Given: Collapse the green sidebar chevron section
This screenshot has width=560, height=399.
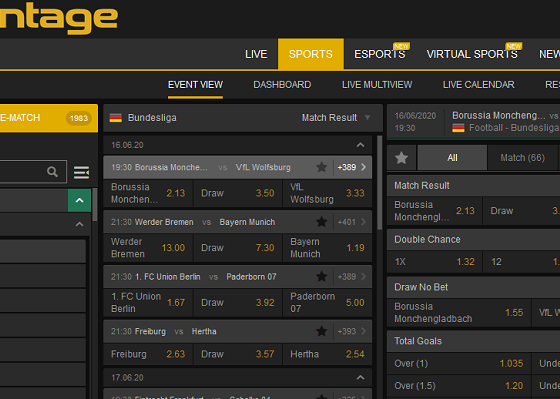Looking at the screenshot, I should (79, 200).
